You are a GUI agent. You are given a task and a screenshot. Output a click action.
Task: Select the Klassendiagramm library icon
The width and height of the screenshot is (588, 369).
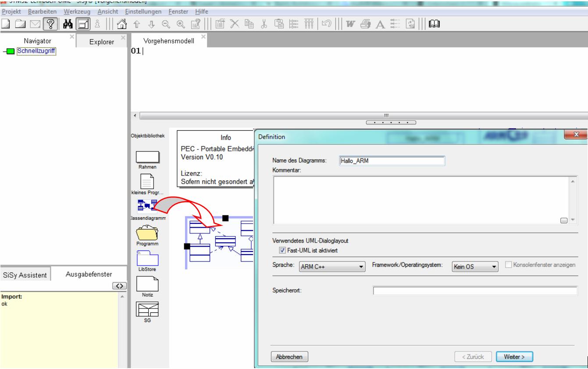(147, 204)
